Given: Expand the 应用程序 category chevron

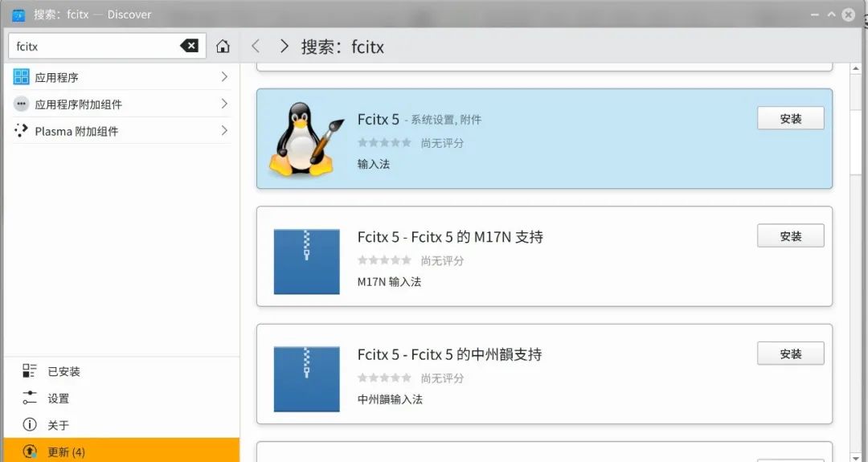Looking at the screenshot, I should (x=224, y=76).
